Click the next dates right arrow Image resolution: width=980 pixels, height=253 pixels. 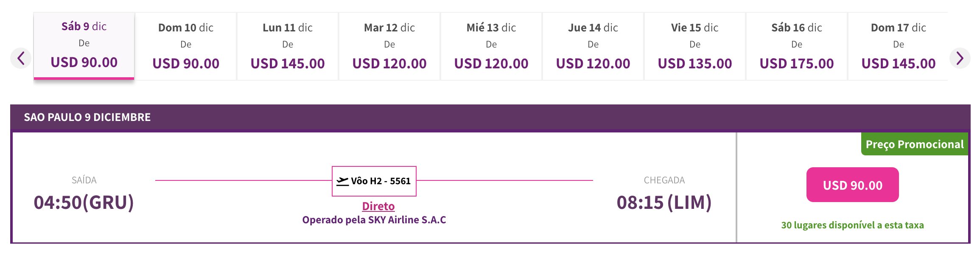click(x=960, y=58)
